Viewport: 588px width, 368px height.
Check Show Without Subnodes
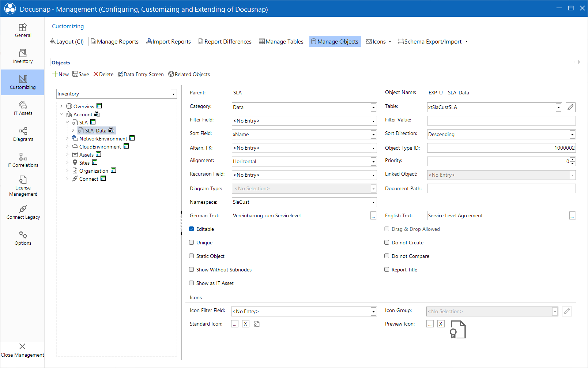(x=191, y=270)
